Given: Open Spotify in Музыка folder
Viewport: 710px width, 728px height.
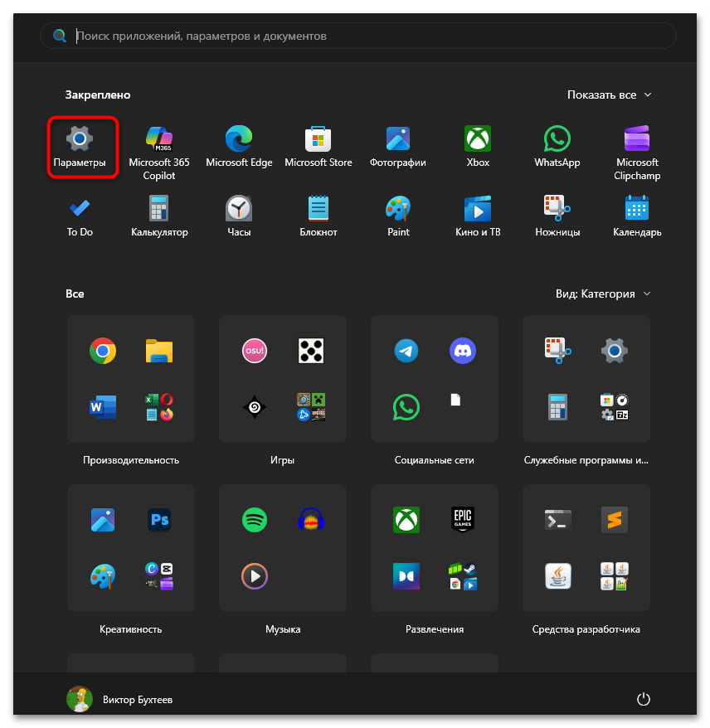Looking at the screenshot, I should 255,520.
